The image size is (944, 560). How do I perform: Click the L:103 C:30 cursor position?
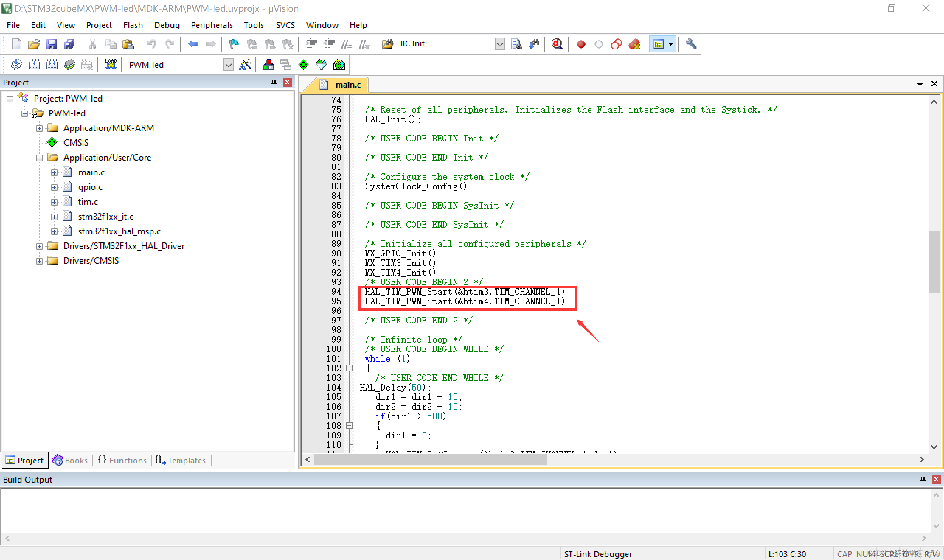pyautogui.click(x=787, y=554)
